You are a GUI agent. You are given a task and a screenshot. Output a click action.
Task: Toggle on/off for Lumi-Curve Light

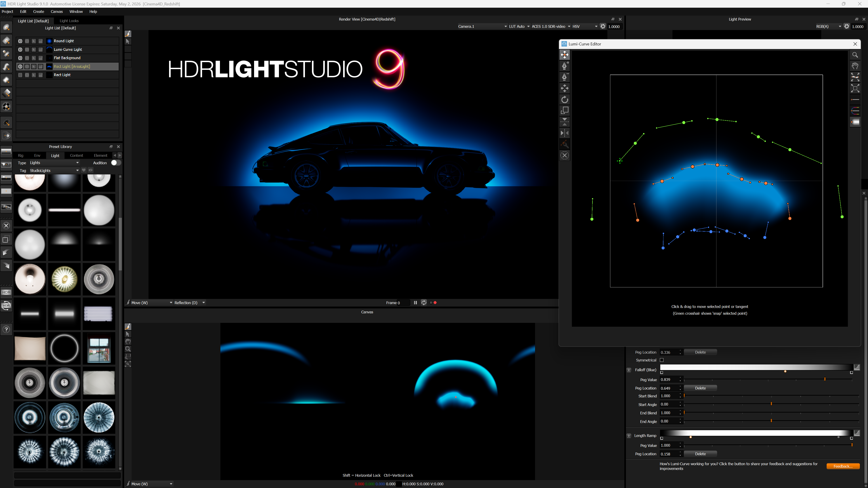click(20, 49)
